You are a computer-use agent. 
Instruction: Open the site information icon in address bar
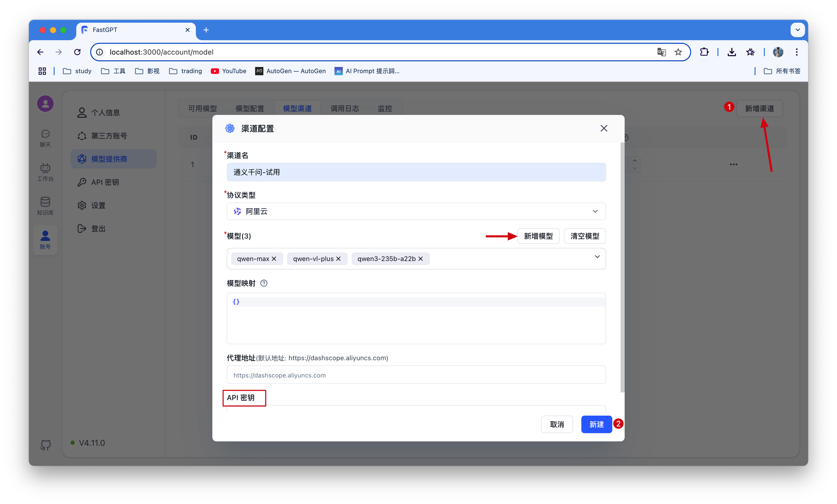pos(99,52)
